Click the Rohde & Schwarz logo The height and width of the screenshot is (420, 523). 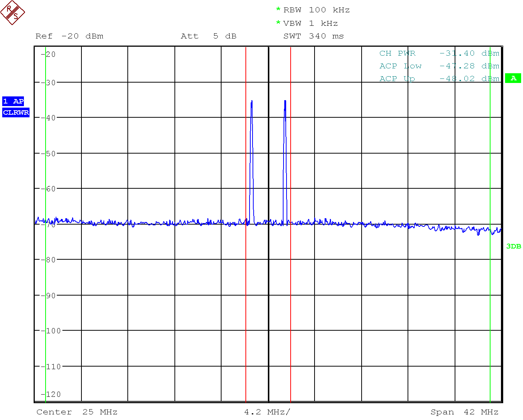pos(13,13)
